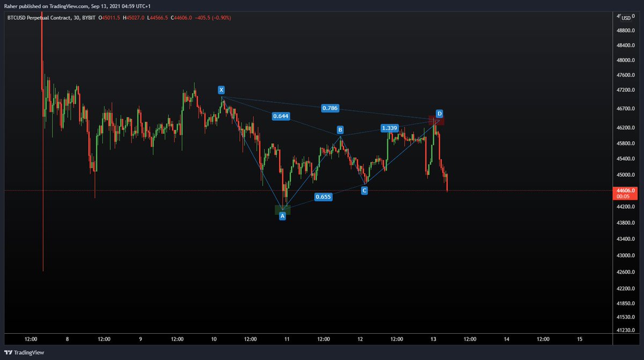The width and height of the screenshot is (644, 360).
Task: Select the A pattern point marker
Action: coord(282,216)
